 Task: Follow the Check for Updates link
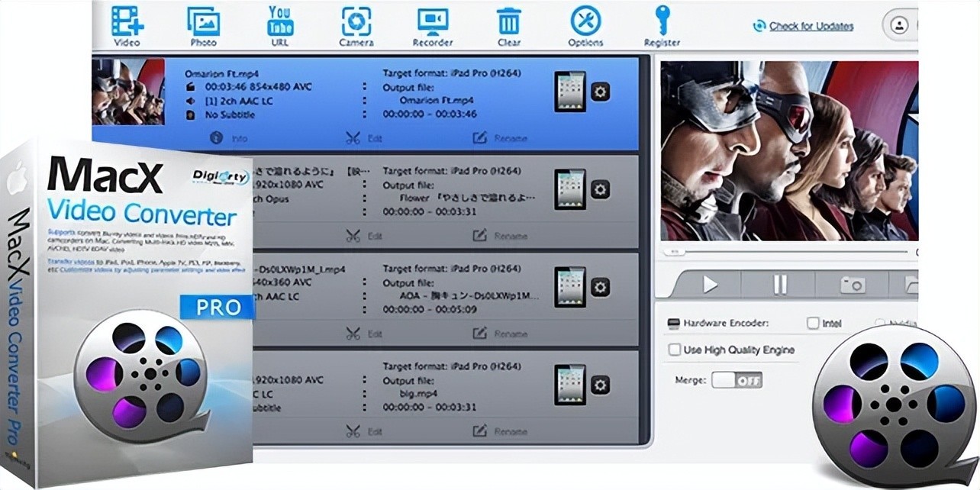click(811, 26)
